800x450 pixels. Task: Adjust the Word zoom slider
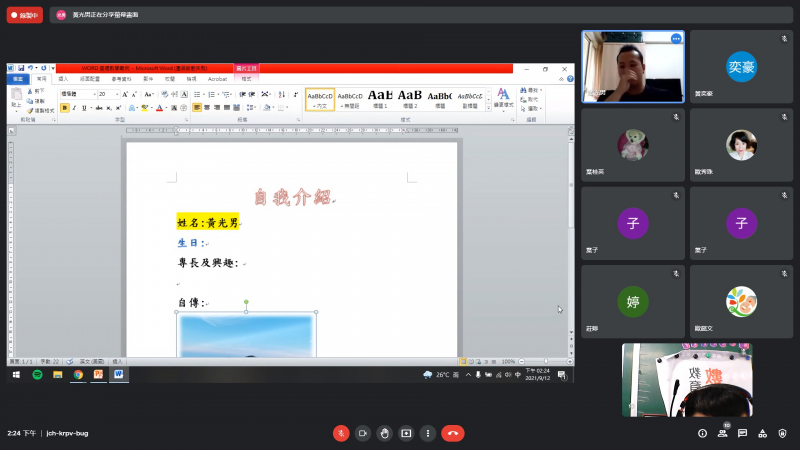545,361
